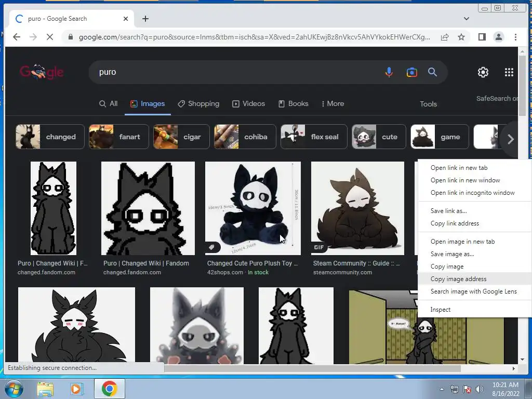Click the SafeSearch status text
The width and height of the screenshot is (532, 399).
pos(497,98)
